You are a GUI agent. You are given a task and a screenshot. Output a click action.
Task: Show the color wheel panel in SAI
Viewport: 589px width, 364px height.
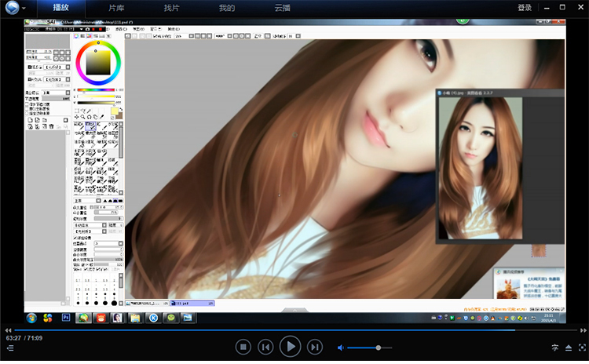[x=76, y=36]
